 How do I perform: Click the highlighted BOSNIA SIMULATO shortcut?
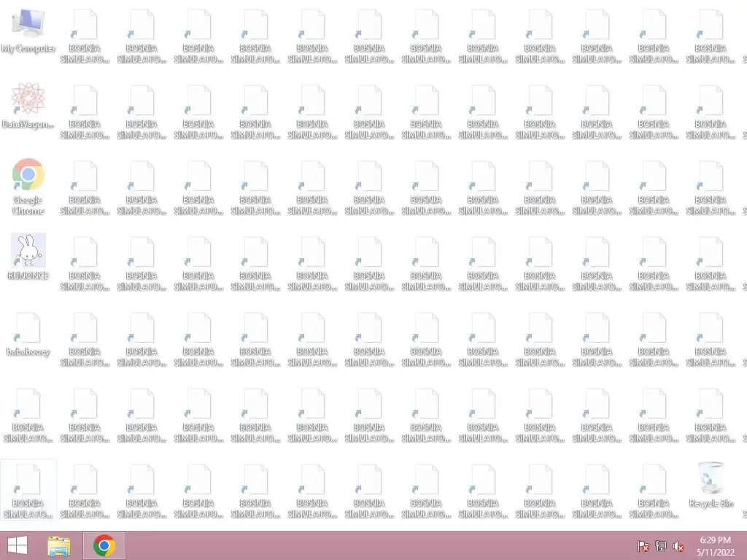click(x=28, y=491)
